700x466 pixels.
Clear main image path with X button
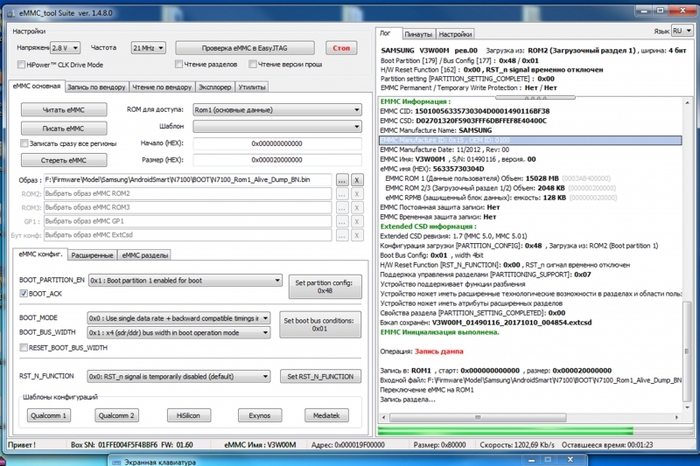coord(357,179)
